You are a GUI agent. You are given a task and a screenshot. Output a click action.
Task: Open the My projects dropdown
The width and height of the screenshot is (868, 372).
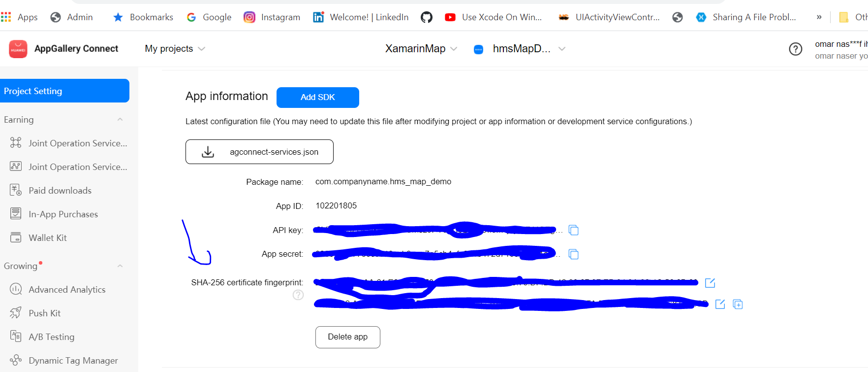point(175,49)
